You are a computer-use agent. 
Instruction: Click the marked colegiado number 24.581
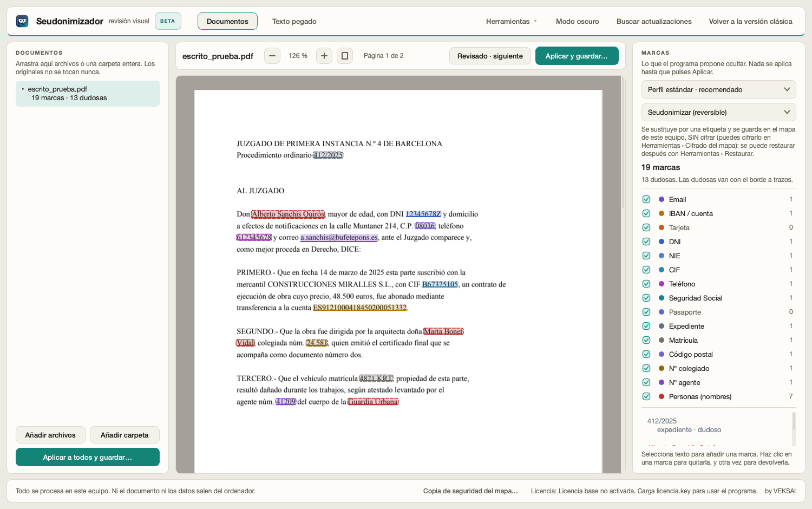[x=317, y=343]
